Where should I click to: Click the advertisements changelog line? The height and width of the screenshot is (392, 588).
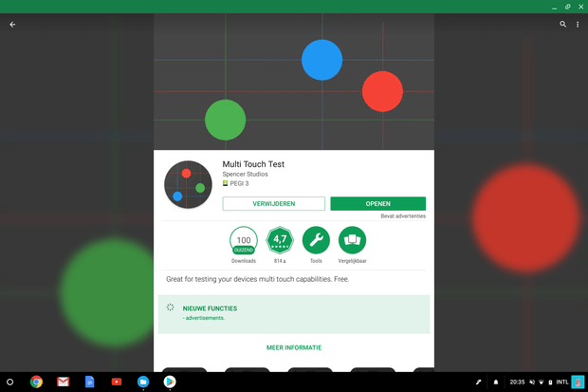(x=204, y=318)
